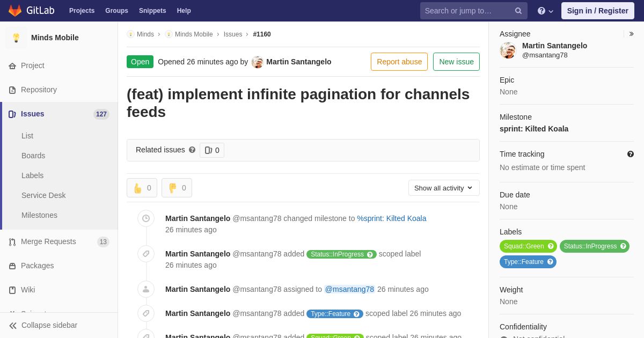
Task: Open the Service Desk submenu item
Action: (43, 195)
